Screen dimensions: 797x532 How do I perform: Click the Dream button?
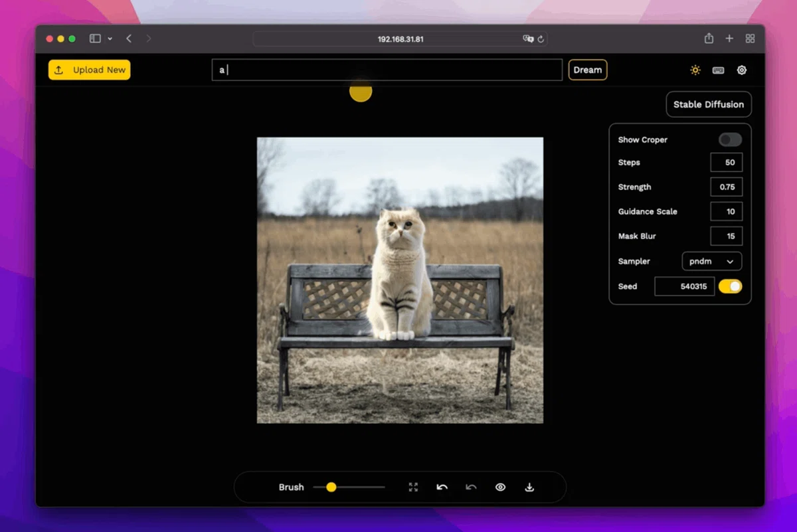pos(588,70)
